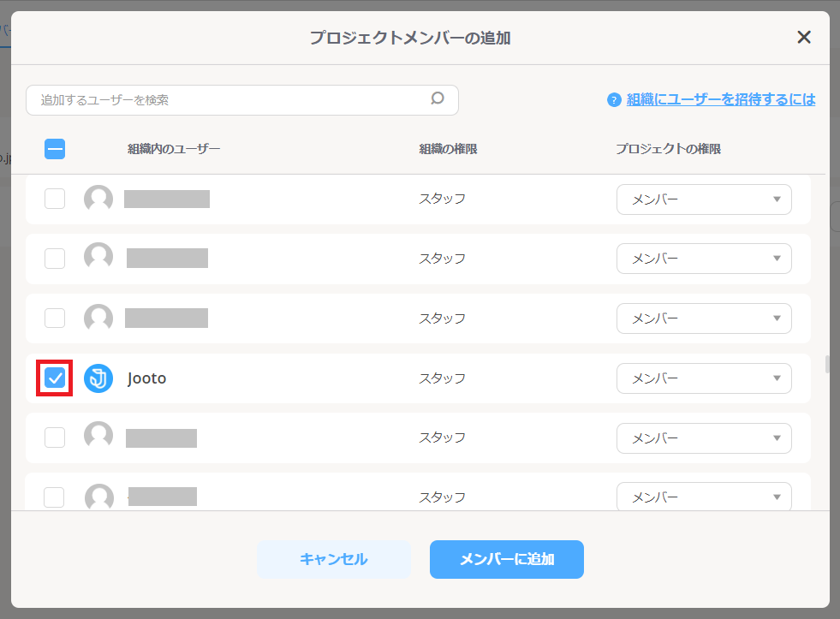Click the avatar icon of the third user row
Viewport: 840px width, 619px height.
click(98, 318)
